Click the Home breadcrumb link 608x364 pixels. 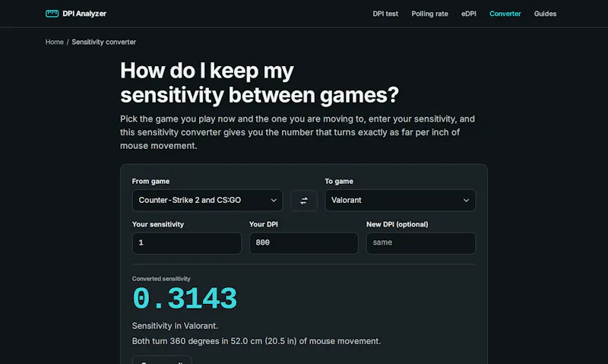coord(54,42)
